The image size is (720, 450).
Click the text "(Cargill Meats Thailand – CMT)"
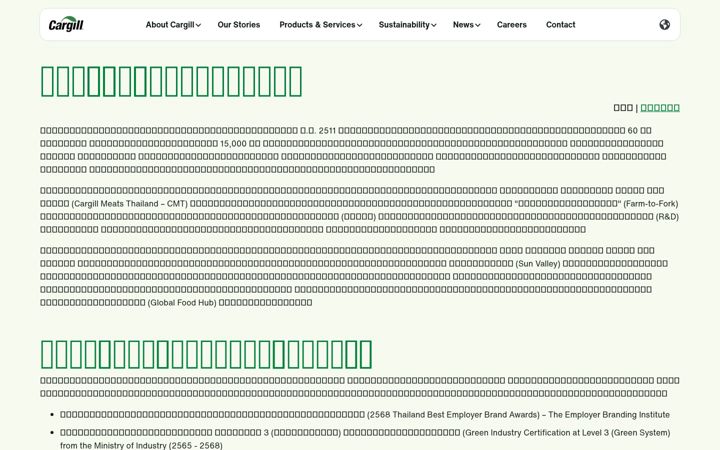coord(129,203)
